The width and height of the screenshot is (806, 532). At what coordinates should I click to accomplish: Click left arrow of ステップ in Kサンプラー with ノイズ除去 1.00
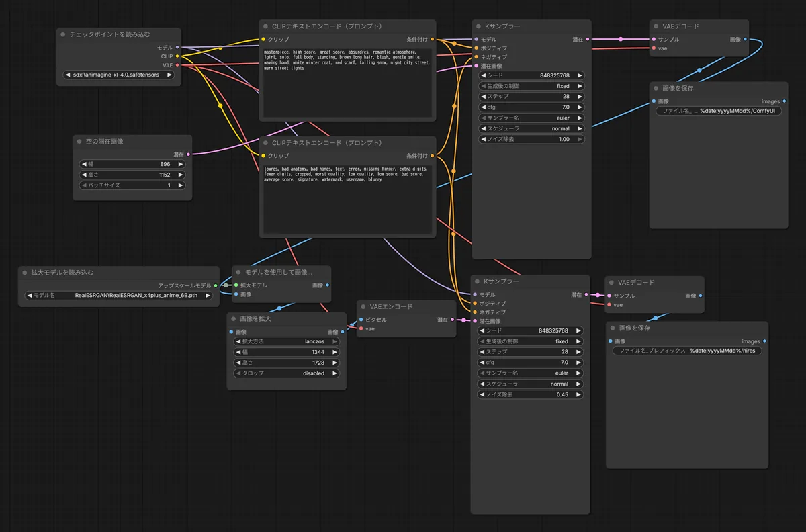[x=482, y=97]
